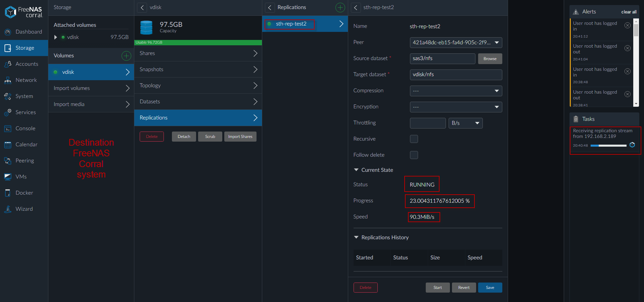Screen dimensions: 644x302
Task: Toggle the Follow delete checkbox
Action: (414, 155)
